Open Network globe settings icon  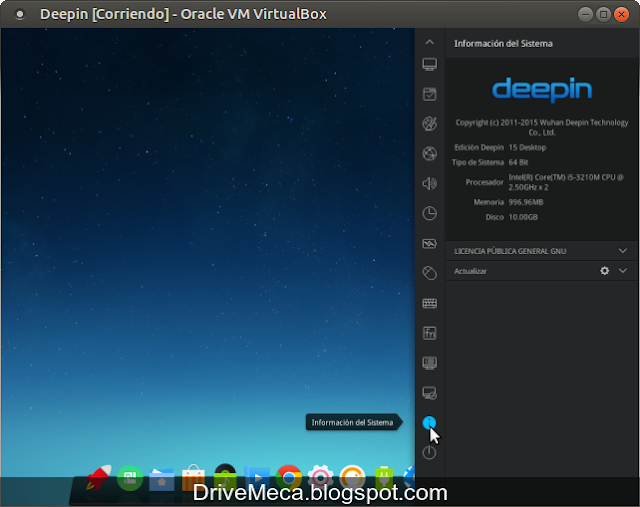pos(429,154)
